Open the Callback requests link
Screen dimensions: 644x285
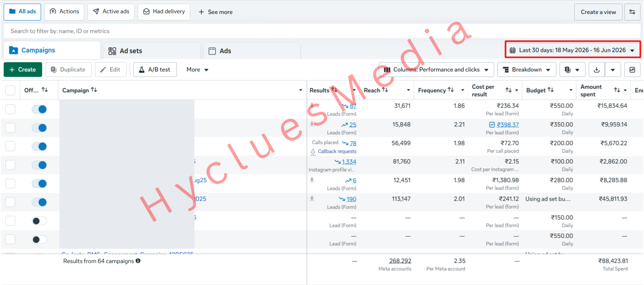pos(337,152)
